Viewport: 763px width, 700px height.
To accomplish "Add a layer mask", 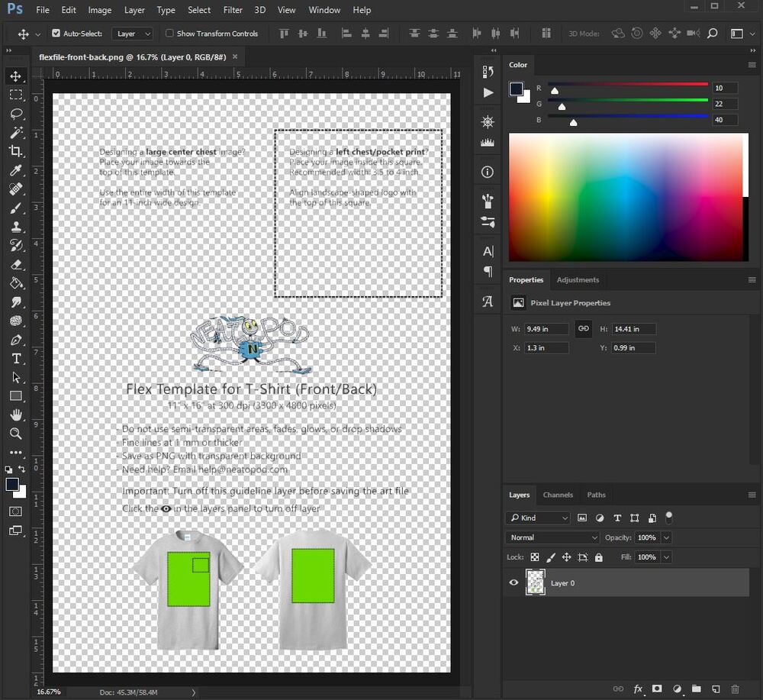I will pyautogui.click(x=657, y=689).
